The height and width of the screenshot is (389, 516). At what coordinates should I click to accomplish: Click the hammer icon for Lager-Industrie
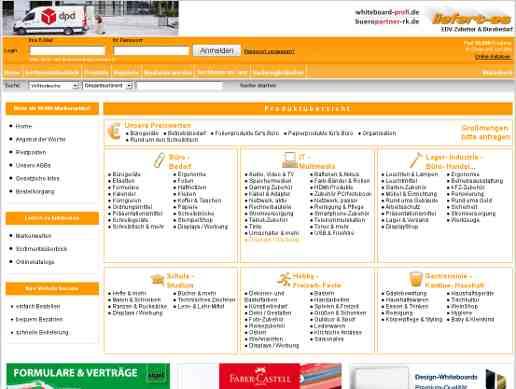416,160
